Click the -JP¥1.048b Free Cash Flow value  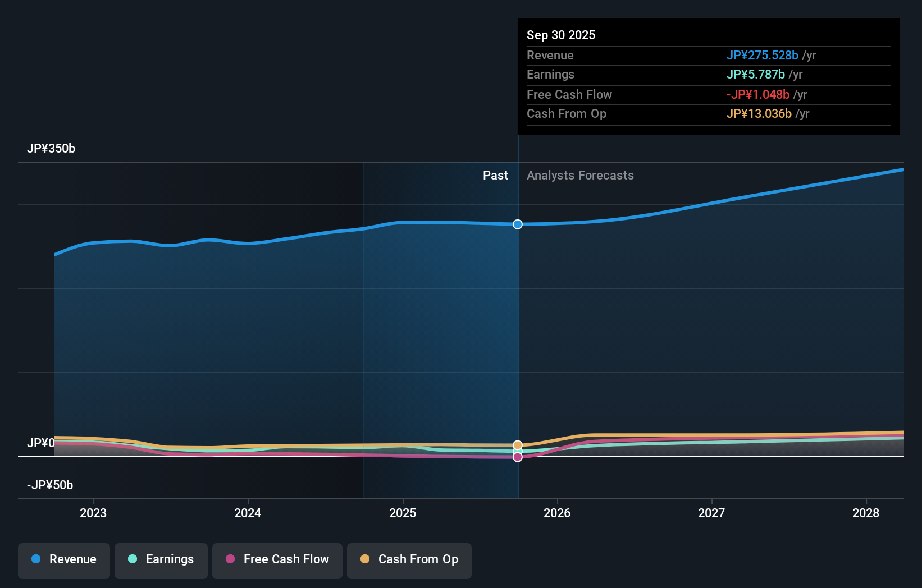pyautogui.click(x=759, y=94)
